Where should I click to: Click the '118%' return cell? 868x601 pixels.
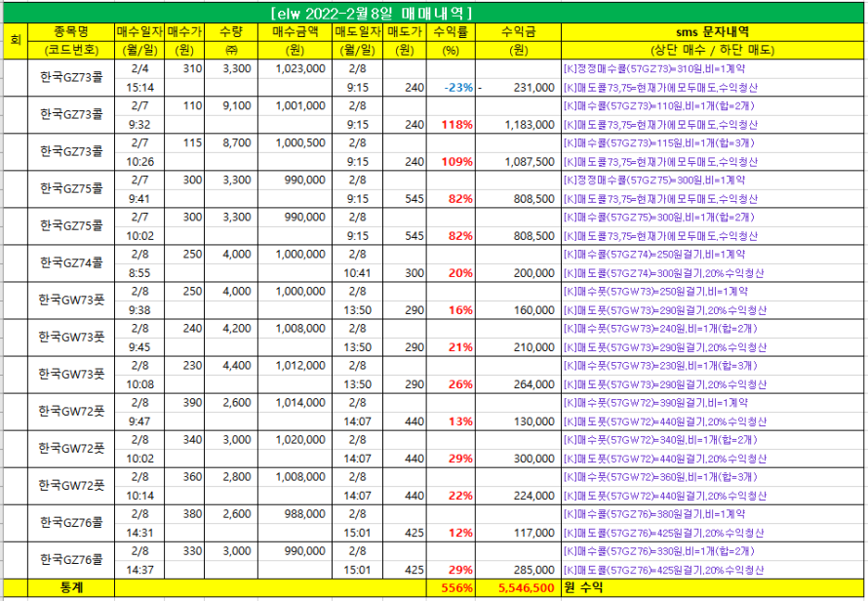(x=451, y=125)
